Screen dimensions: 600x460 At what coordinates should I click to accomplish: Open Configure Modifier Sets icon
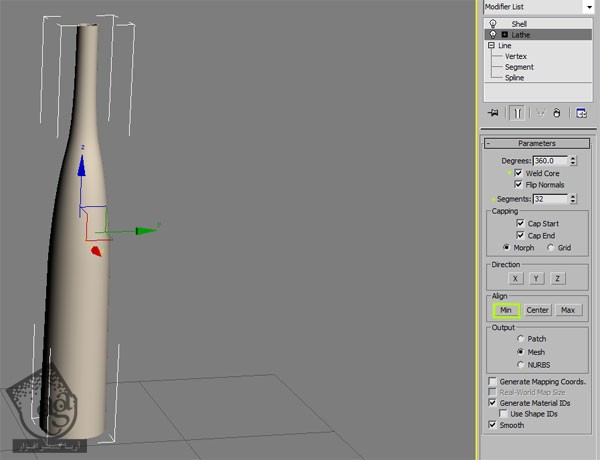[580, 114]
